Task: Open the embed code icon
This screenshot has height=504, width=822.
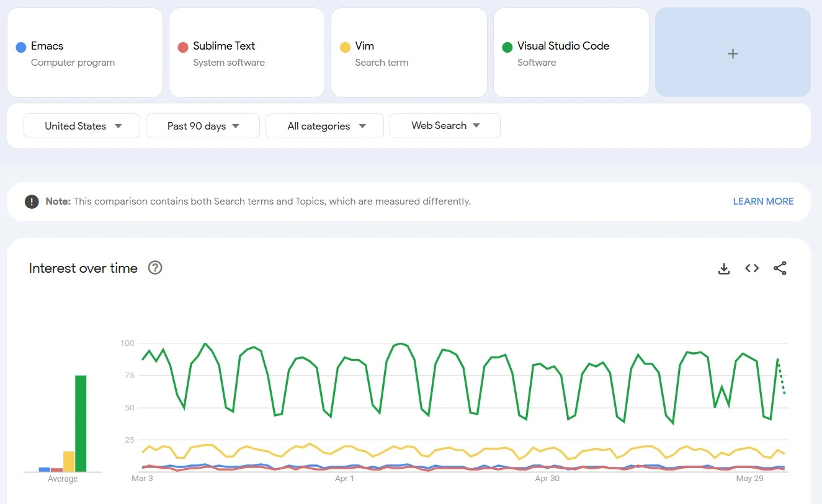Action: [x=752, y=268]
